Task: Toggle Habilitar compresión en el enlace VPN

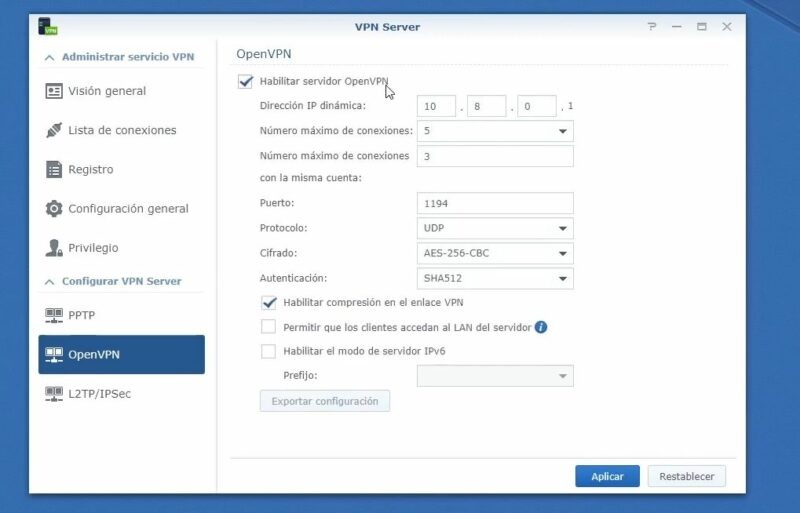Action: (x=269, y=302)
